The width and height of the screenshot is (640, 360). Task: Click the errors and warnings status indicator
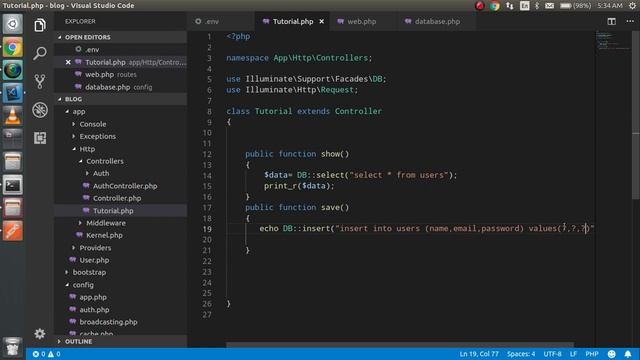click(x=47, y=354)
